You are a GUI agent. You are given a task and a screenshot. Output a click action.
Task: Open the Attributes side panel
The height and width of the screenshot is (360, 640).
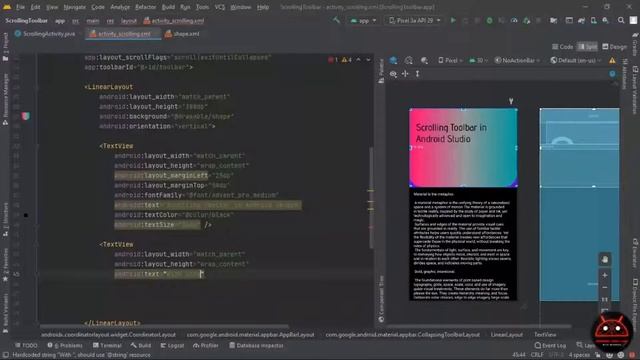coord(625,73)
